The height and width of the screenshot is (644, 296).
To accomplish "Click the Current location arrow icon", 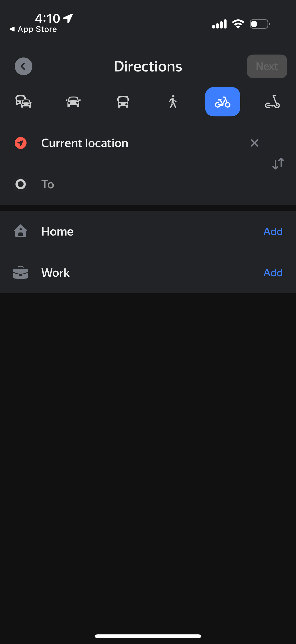I will 20,143.
